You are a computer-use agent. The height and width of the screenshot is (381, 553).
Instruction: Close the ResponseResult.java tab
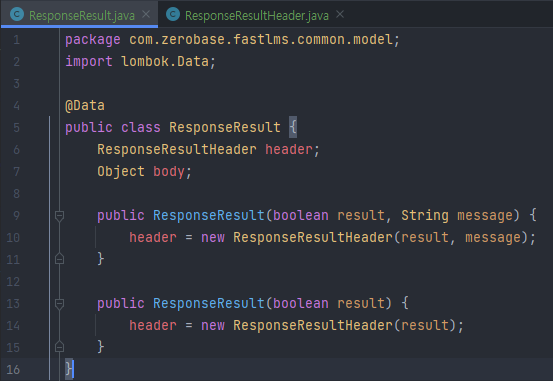tap(146, 14)
